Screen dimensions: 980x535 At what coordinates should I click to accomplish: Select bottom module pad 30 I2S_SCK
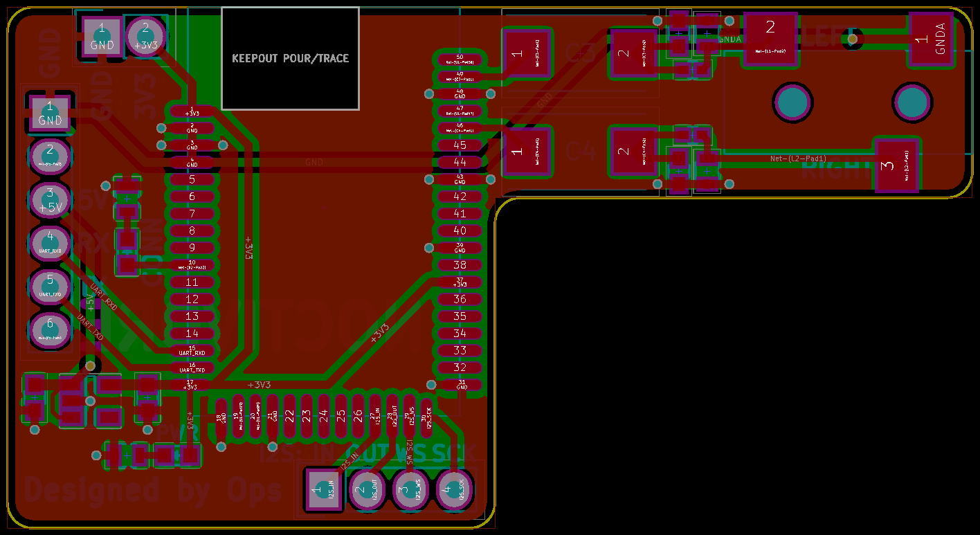click(x=426, y=417)
